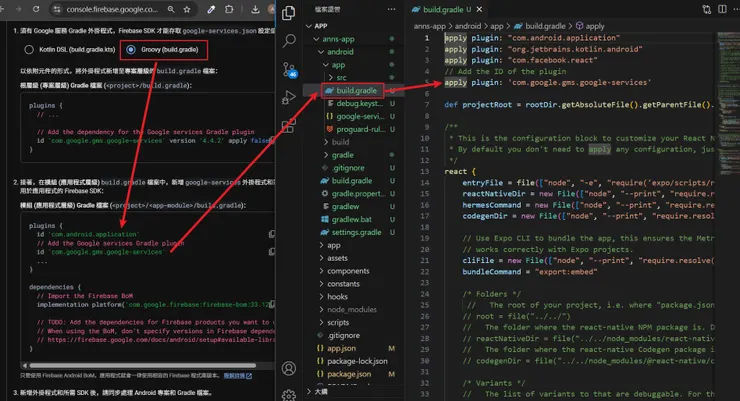Close the build.gradle editor tab
This screenshot has height=401, width=740.
click(x=479, y=9)
